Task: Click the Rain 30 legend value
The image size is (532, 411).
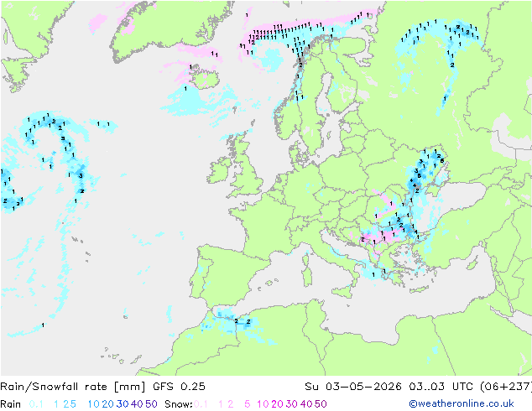Action: (x=123, y=404)
